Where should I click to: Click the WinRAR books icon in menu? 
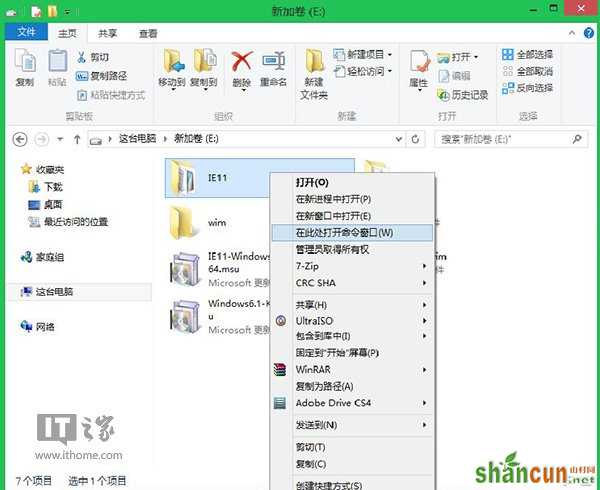click(x=280, y=370)
